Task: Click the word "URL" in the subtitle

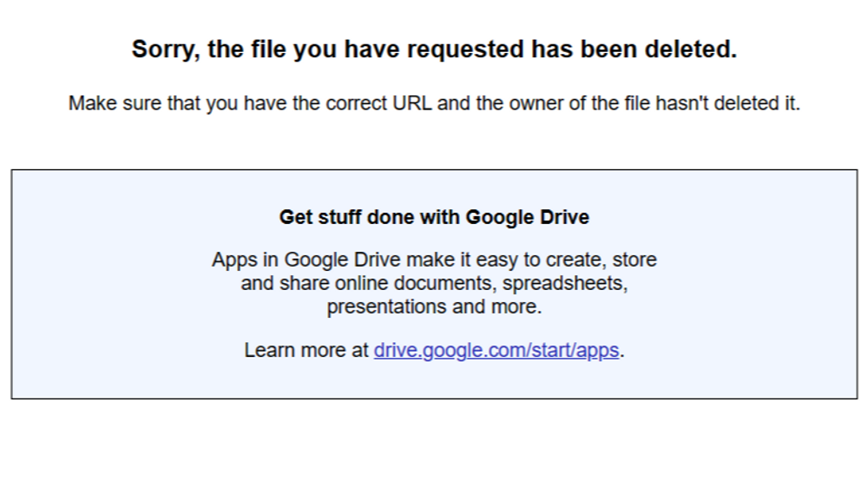Action: coord(411,103)
